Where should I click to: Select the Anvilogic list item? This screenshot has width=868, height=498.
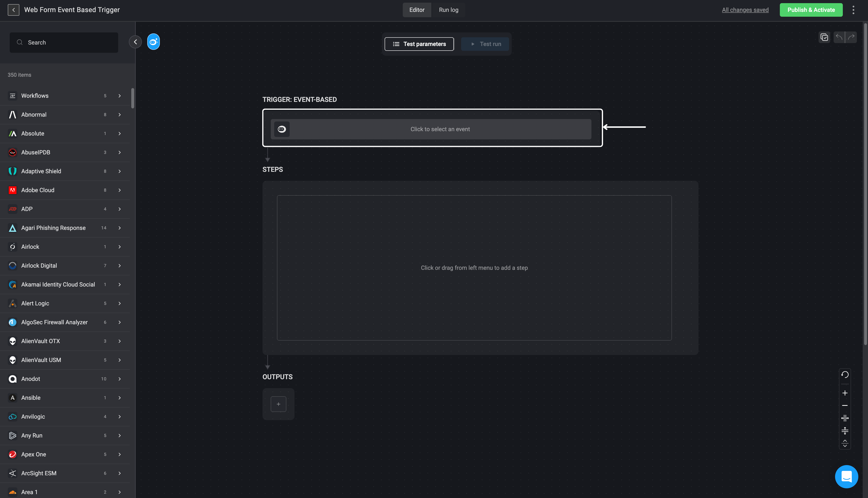(65, 417)
